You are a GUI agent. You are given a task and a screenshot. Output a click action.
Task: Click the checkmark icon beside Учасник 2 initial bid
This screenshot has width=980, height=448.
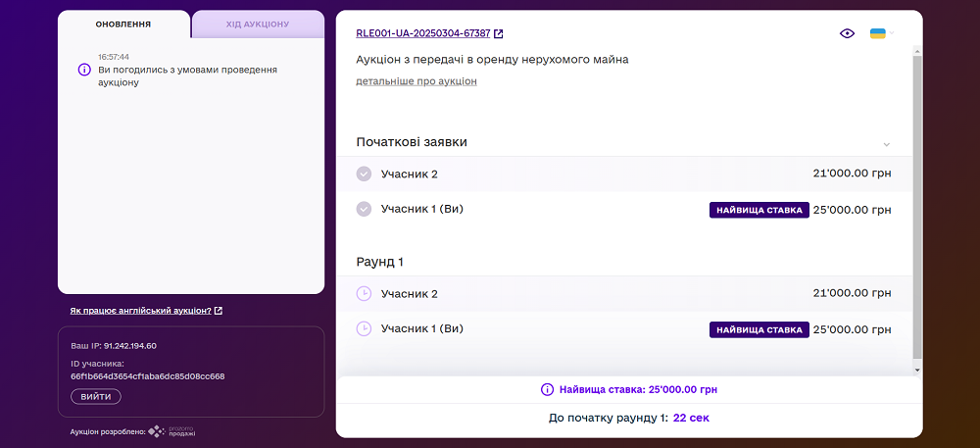(x=364, y=174)
